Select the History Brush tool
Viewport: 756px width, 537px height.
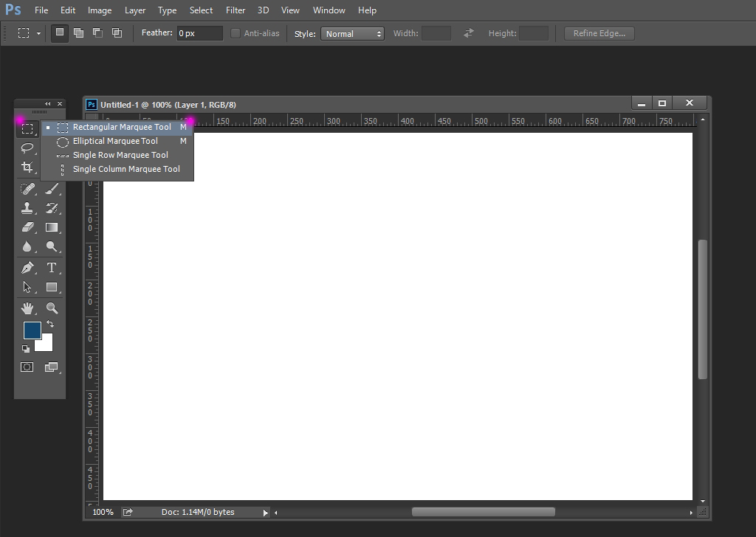(52, 208)
